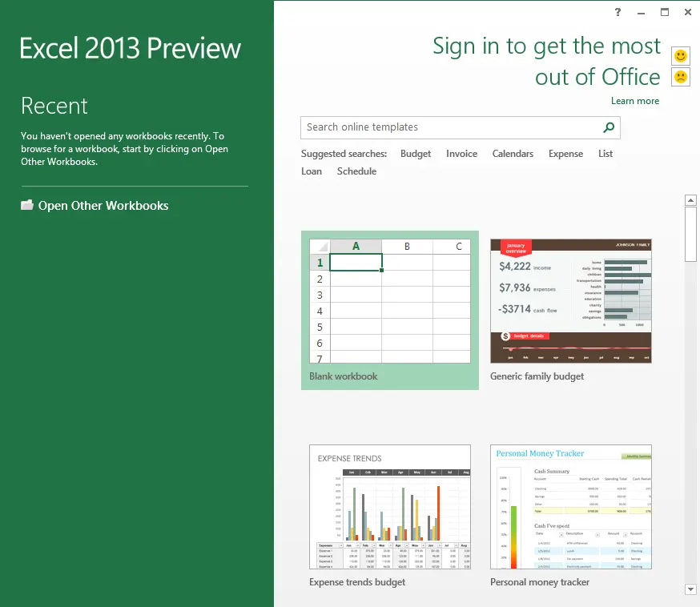Open the Generic family budget template
Image resolution: width=700 pixels, height=607 pixels.
pos(570,301)
